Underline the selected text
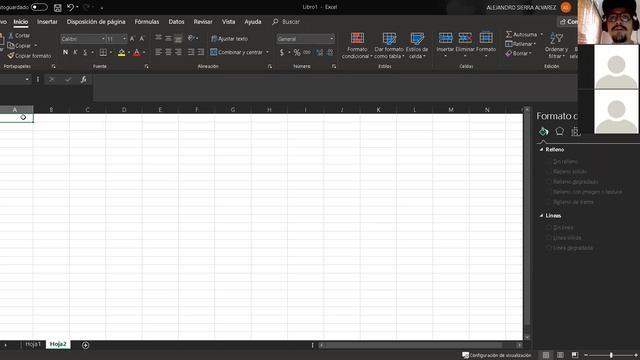640x360 pixels. (x=85, y=52)
